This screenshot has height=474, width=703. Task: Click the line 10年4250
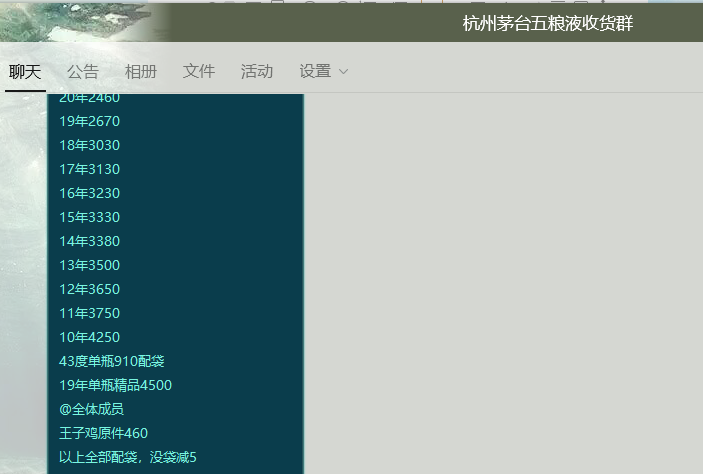click(90, 337)
